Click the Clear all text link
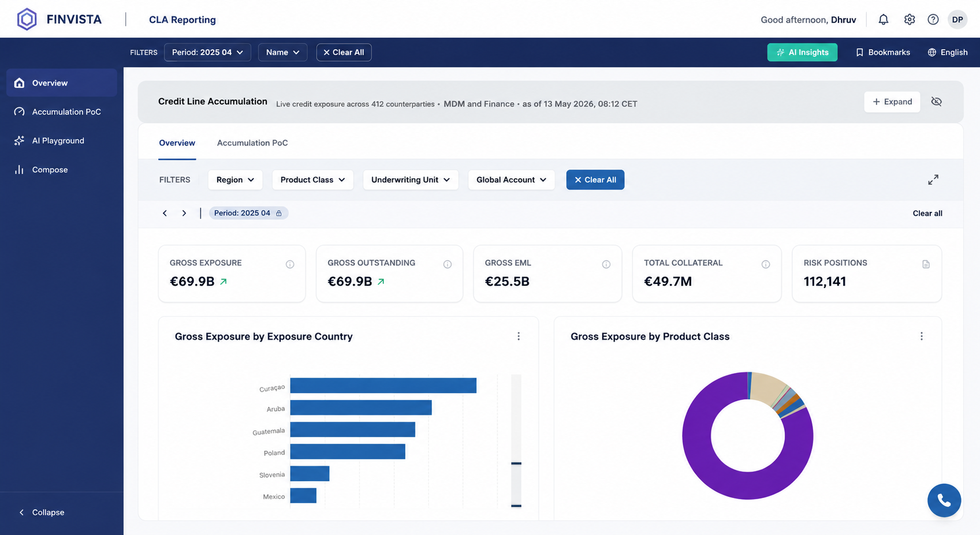 pyautogui.click(x=927, y=213)
